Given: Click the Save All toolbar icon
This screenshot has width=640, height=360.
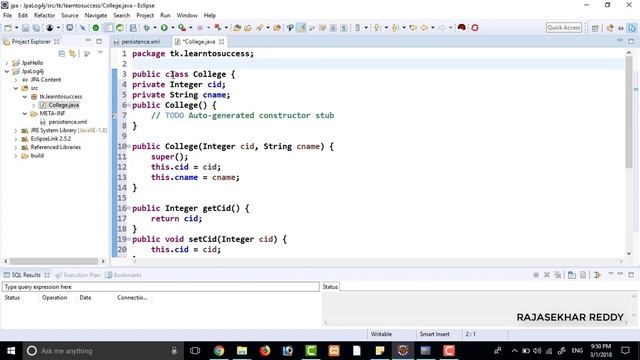Looking at the screenshot, I should 36,28.
